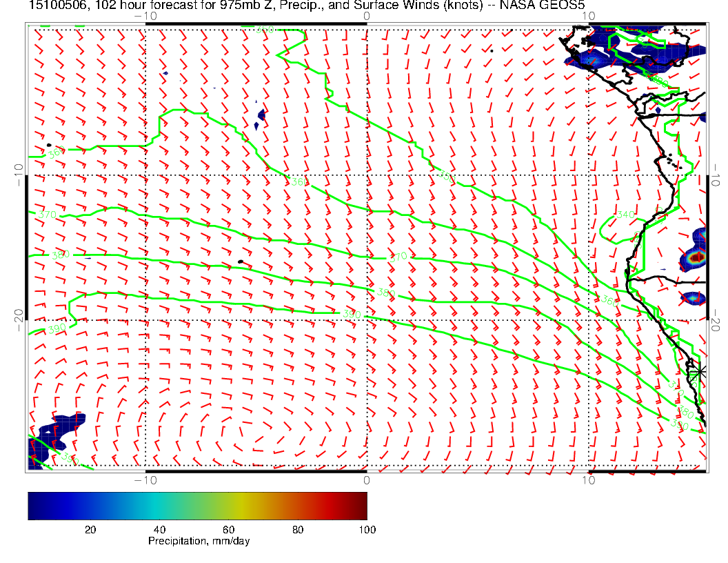Click the black asterisk marker on the coastline
The height and width of the screenshot is (563, 728).
click(x=700, y=371)
